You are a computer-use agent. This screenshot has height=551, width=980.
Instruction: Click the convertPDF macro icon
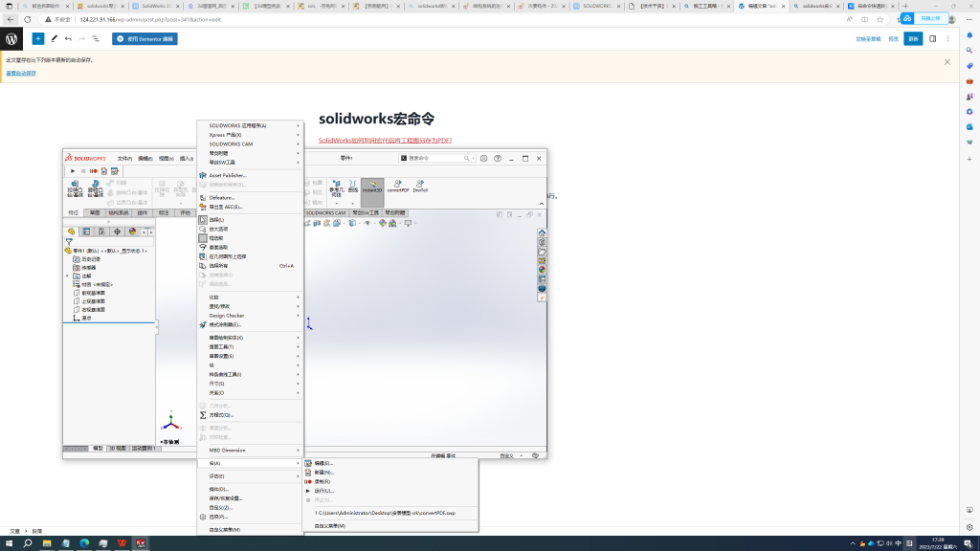pos(398,186)
